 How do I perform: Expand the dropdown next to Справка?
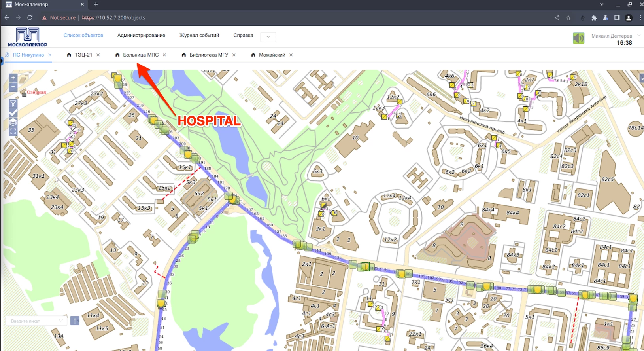[x=268, y=37]
